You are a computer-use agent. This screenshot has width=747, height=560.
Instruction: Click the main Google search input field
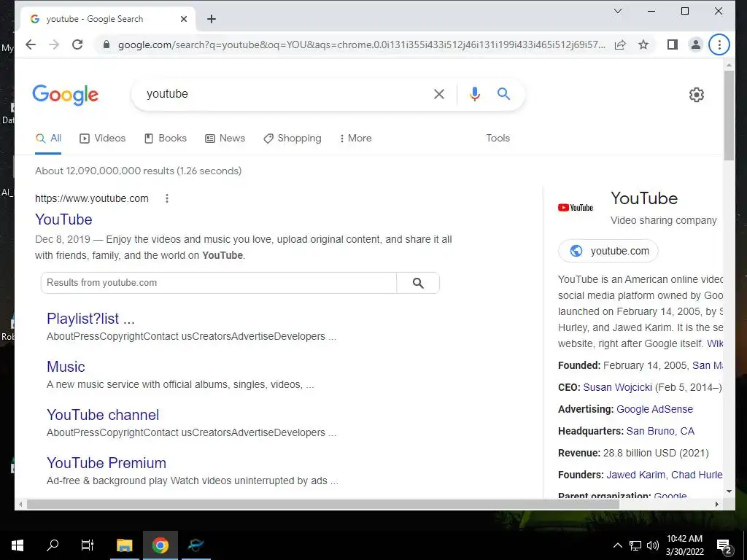tap(286, 94)
